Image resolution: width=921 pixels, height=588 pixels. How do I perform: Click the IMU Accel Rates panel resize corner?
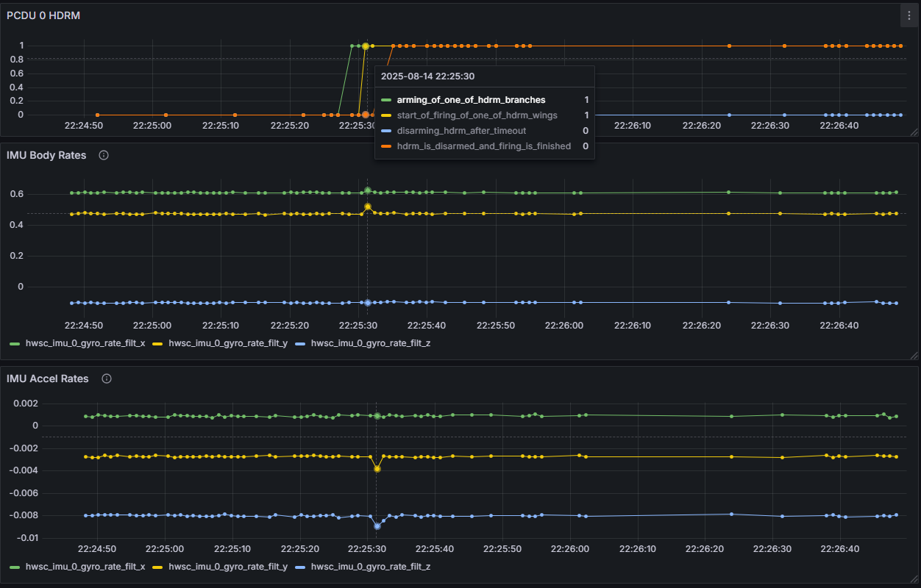pyautogui.click(x=914, y=580)
